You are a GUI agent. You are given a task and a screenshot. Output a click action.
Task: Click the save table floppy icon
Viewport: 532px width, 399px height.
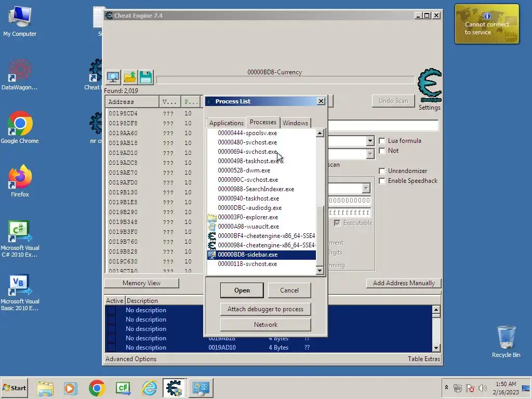point(146,77)
